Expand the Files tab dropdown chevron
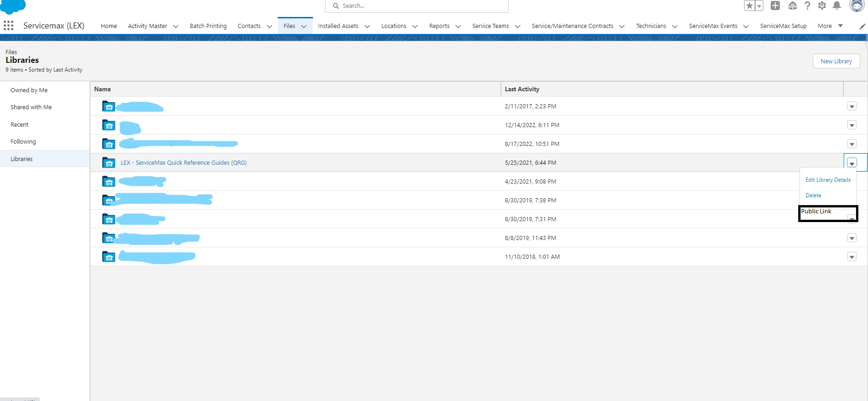Viewport: 868px width, 401px height. point(304,27)
